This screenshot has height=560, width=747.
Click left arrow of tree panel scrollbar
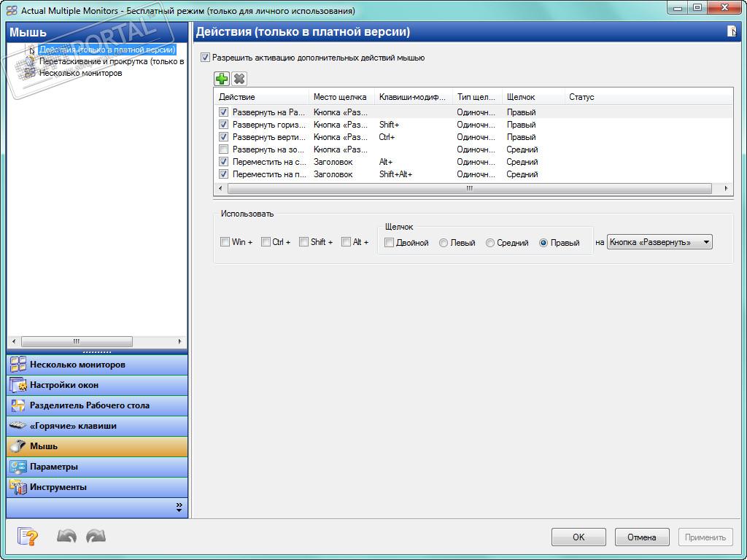13,341
